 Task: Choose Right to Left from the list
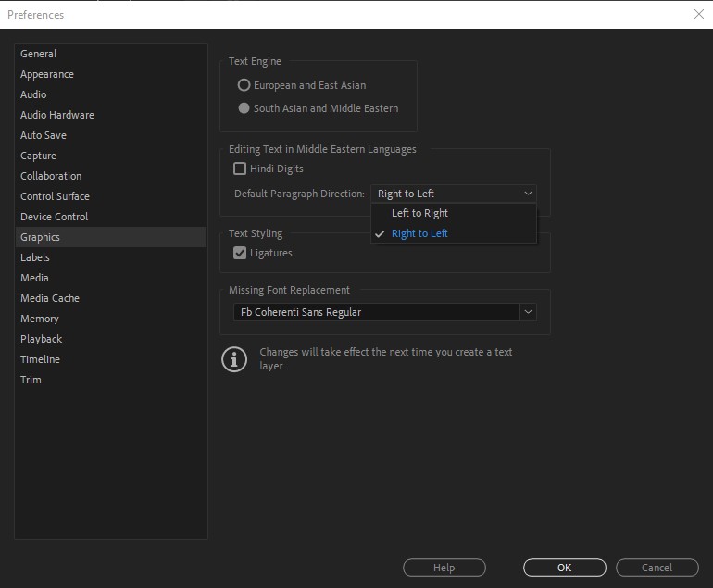(x=419, y=233)
